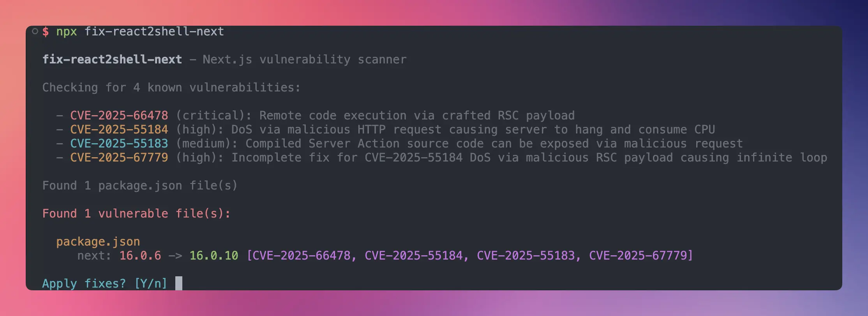Select the cyan CVE-2025-55183 identifier
The image size is (868, 316).
(x=119, y=144)
